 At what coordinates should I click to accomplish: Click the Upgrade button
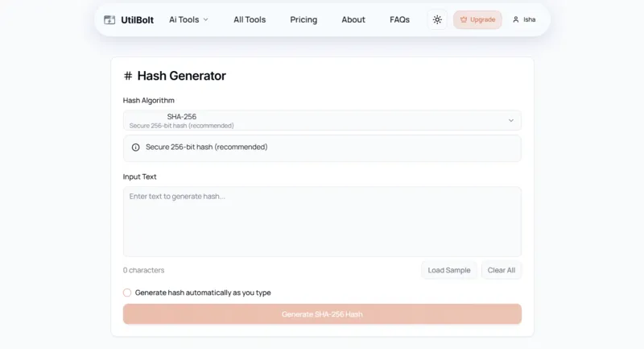tap(477, 19)
